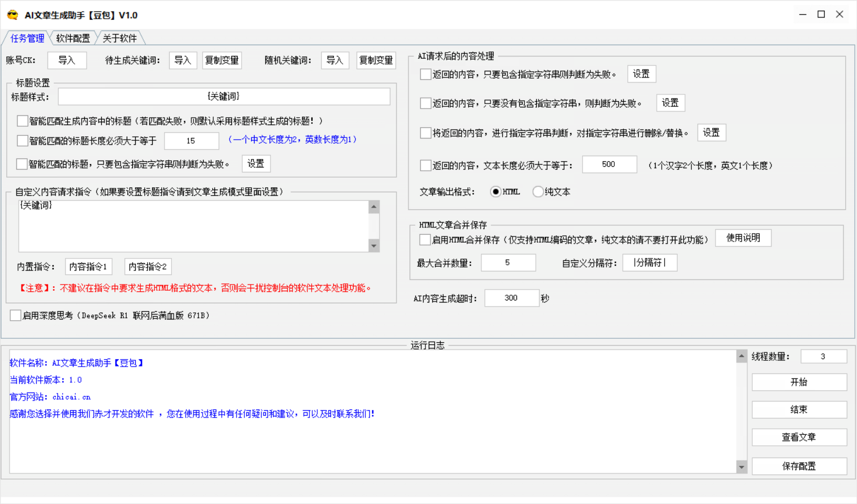Click up arrow of instruction box scrollbar
Screen dimensions: 857x504
click(374, 207)
